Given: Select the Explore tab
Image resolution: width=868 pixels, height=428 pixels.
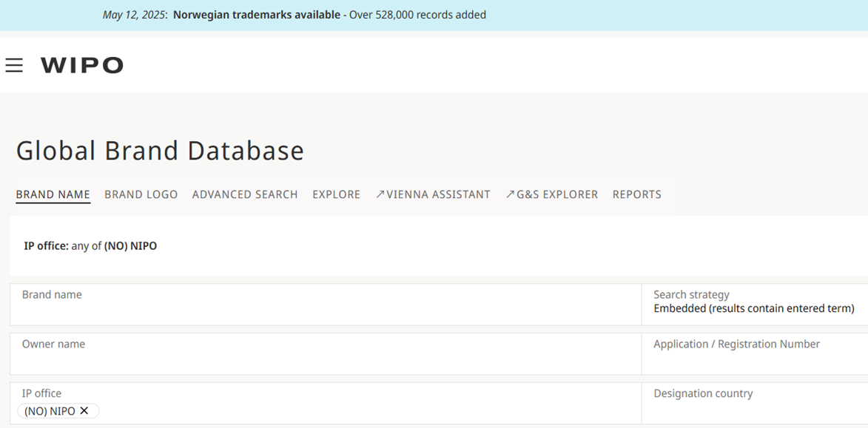Looking at the screenshot, I should [336, 194].
